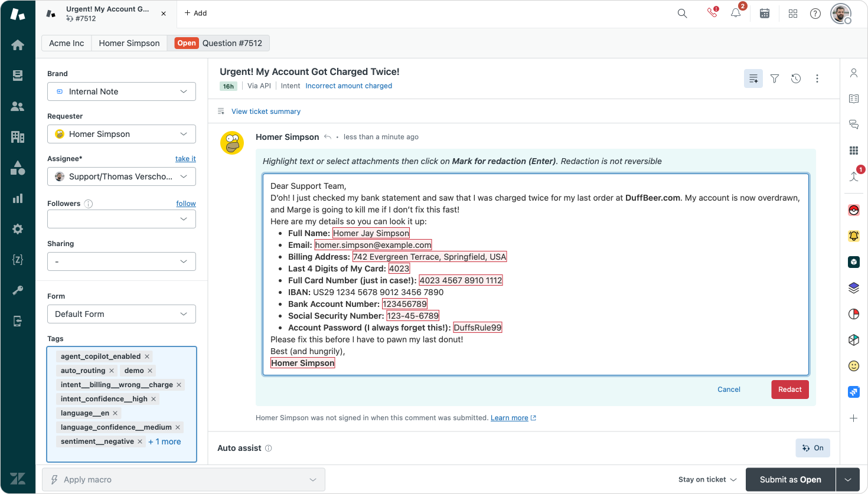Open the side conversations chat icon

point(854,125)
